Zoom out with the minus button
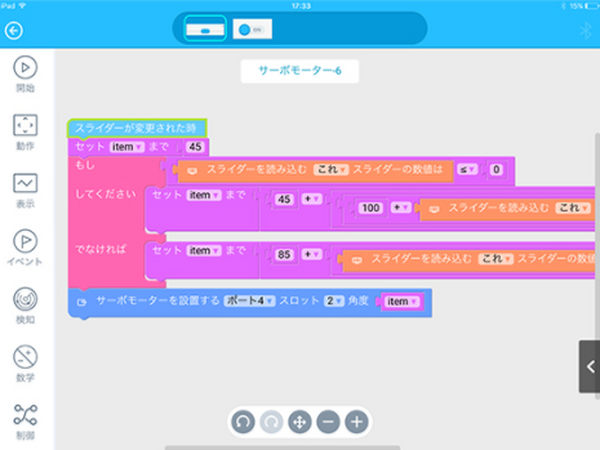 click(x=327, y=422)
